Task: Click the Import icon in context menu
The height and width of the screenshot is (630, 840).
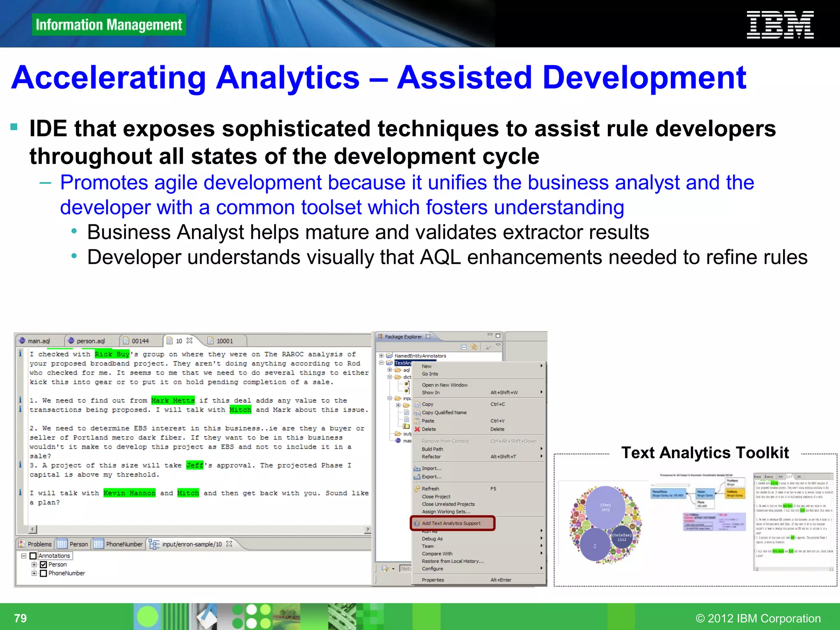Action: [417, 468]
